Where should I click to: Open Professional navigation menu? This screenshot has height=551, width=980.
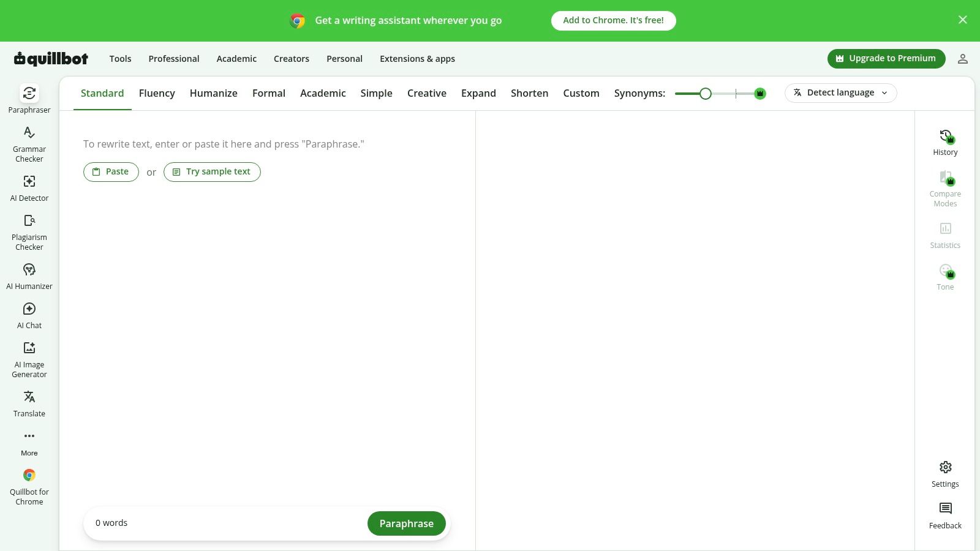click(174, 59)
